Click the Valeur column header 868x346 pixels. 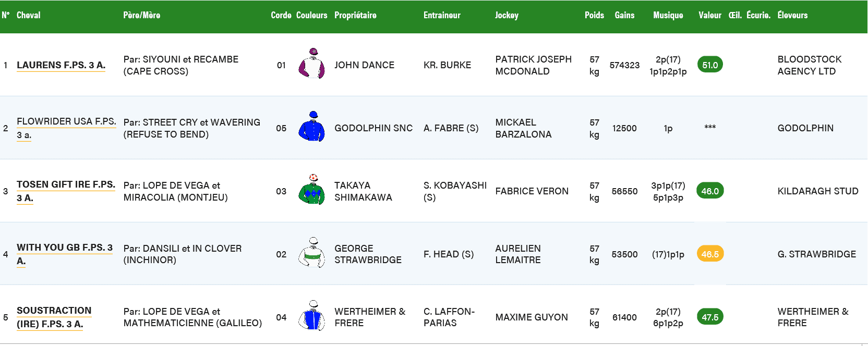[x=710, y=15]
